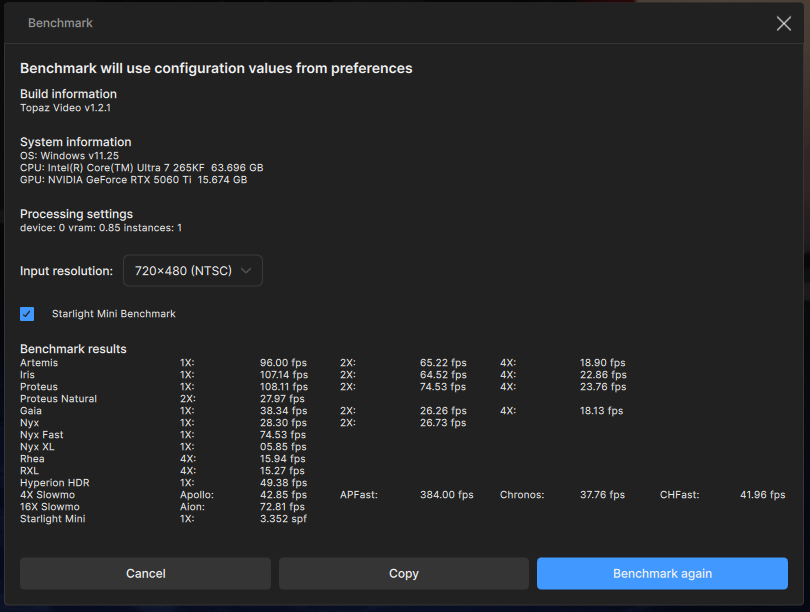The image size is (810, 612).
Task: Click the Processing settings heading
Action: 76,214
